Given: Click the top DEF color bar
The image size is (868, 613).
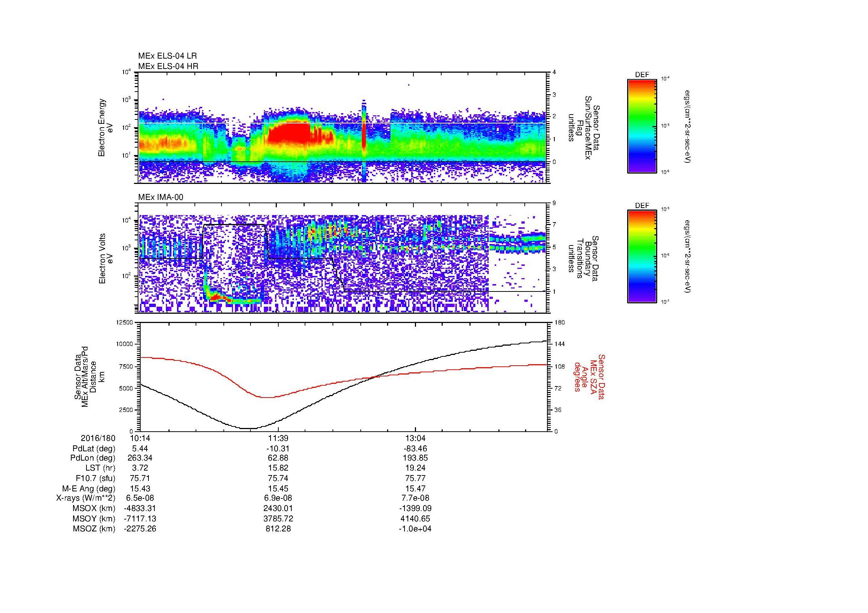Looking at the screenshot, I should point(642,126).
